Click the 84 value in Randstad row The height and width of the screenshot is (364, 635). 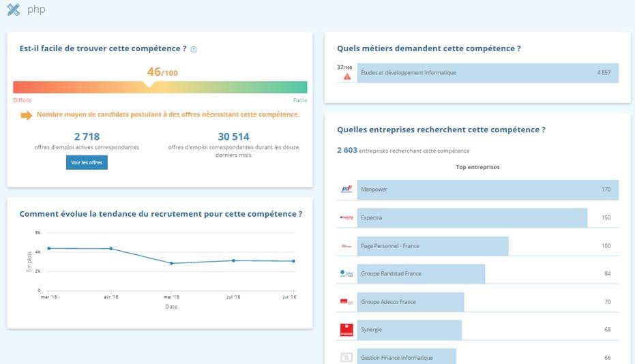tap(608, 274)
